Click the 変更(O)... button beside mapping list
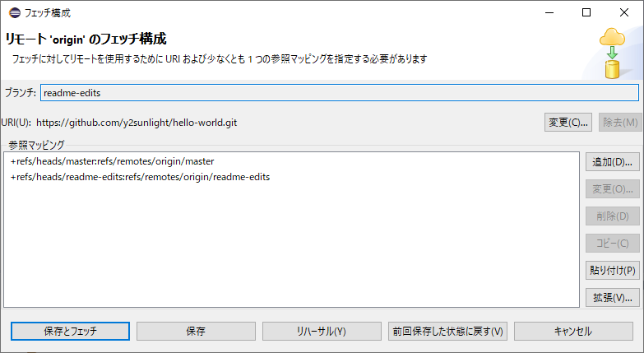Viewport: 644px width, 353px height. click(x=612, y=189)
